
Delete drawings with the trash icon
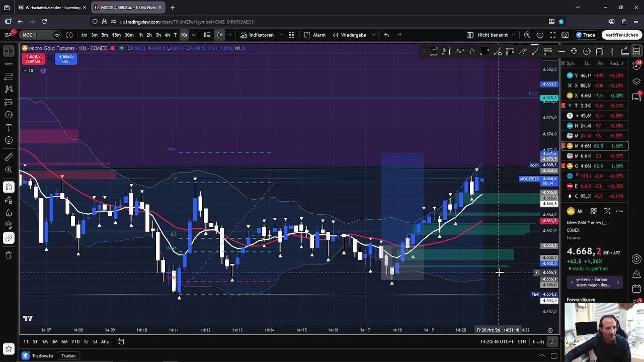coord(9,255)
